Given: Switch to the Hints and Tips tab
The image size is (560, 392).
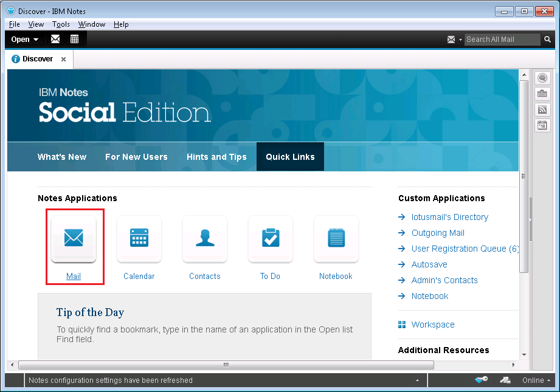Looking at the screenshot, I should click(217, 157).
